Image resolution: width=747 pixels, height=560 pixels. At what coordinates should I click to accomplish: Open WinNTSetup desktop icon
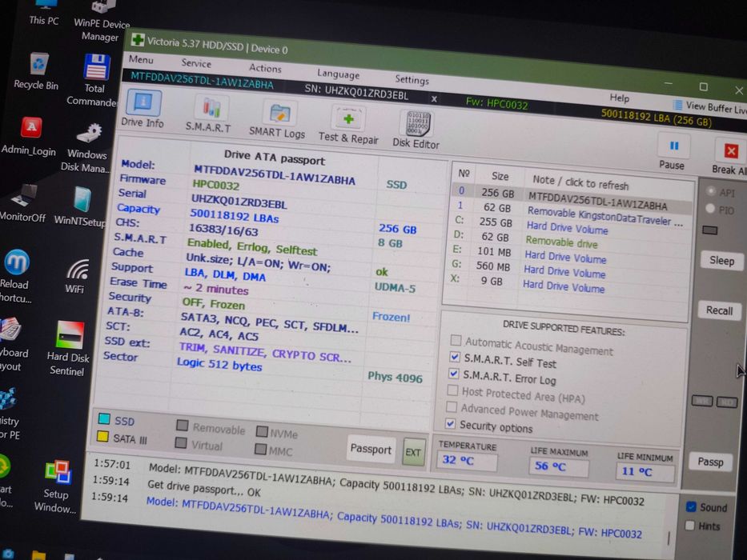[82, 199]
